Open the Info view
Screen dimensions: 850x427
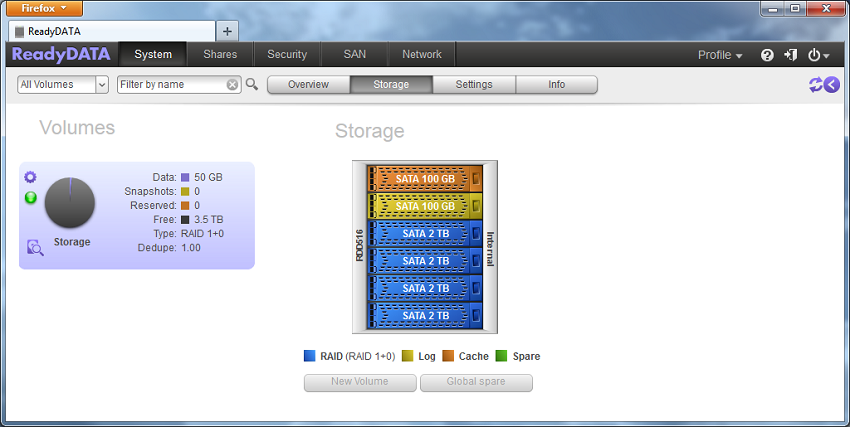pos(557,85)
